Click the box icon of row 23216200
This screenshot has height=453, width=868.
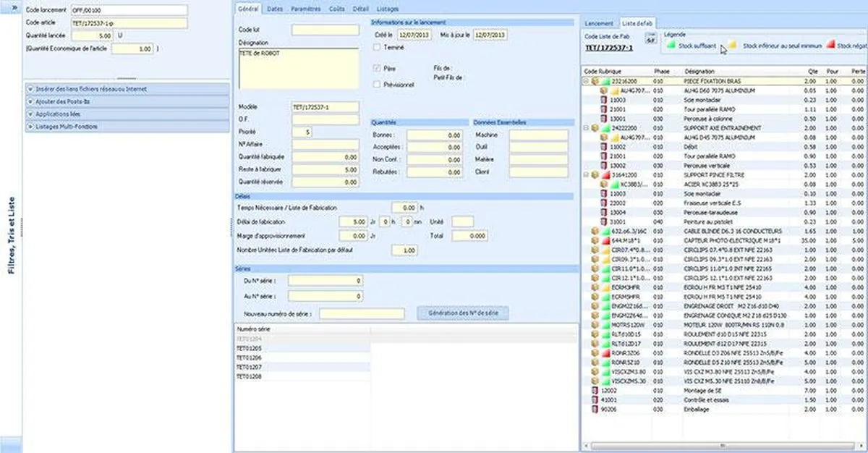pos(595,82)
